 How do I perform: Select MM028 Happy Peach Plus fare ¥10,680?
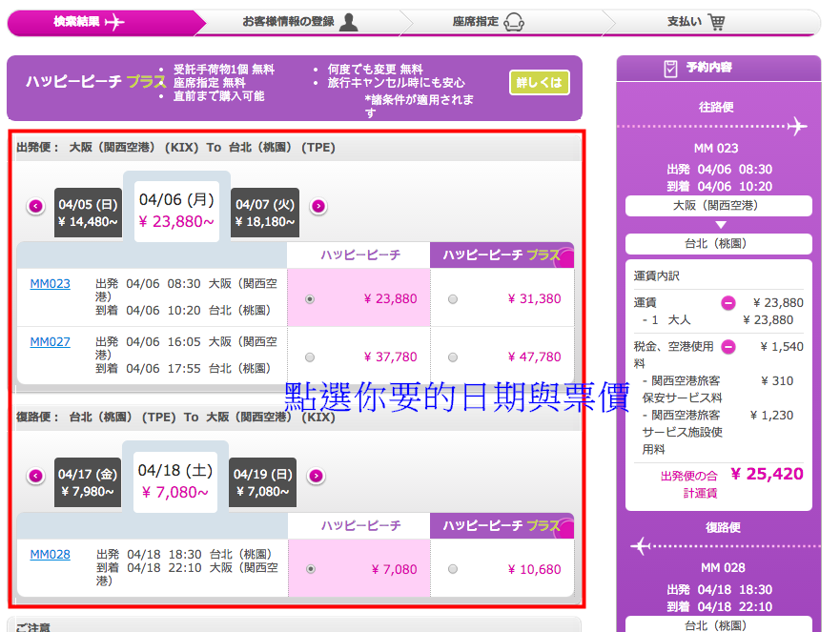click(x=453, y=569)
